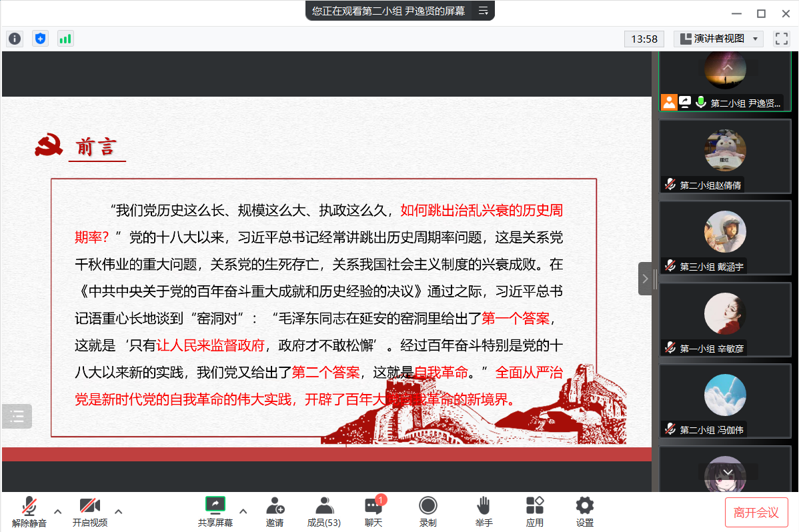Open Apps (应用) menu
This screenshot has width=799, height=532.
[x=535, y=512]
